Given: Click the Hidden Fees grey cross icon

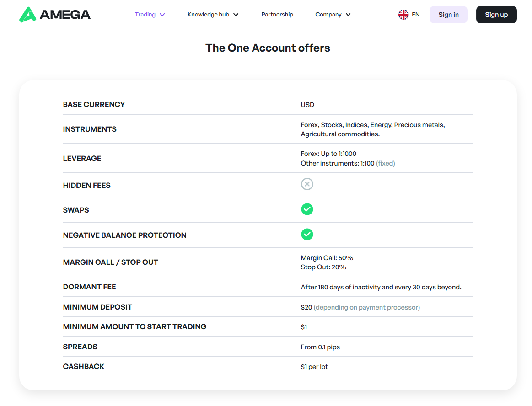Looking at the screenshot, I should pyautogui.click(x=307, y=184).
